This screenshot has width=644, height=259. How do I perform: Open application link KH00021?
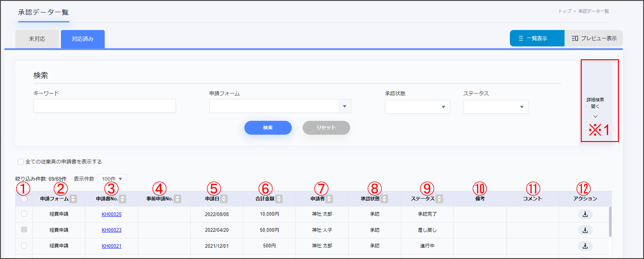111,246
